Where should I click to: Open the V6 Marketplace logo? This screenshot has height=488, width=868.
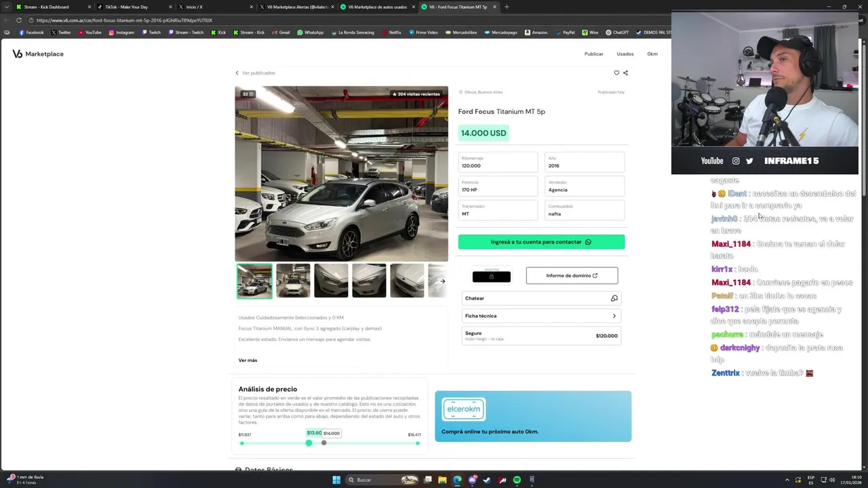pyautogui.click(x=38, y=54)
